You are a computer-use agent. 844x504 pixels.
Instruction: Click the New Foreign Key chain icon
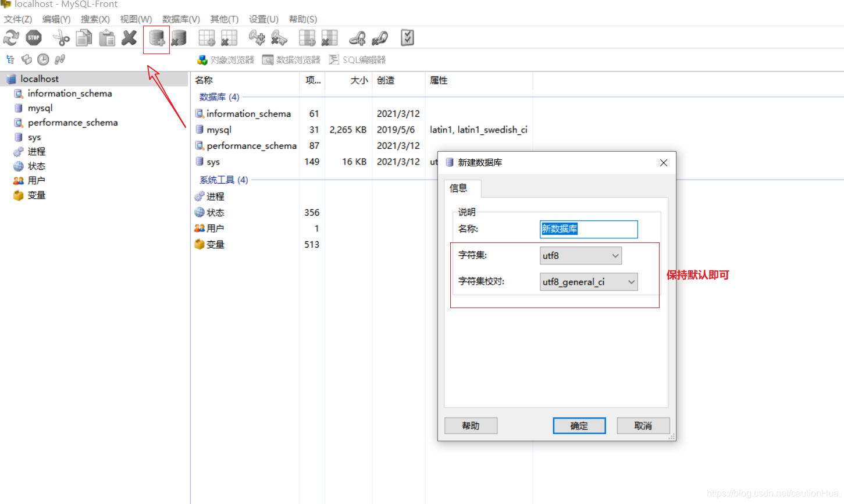(x=357, y=38)
